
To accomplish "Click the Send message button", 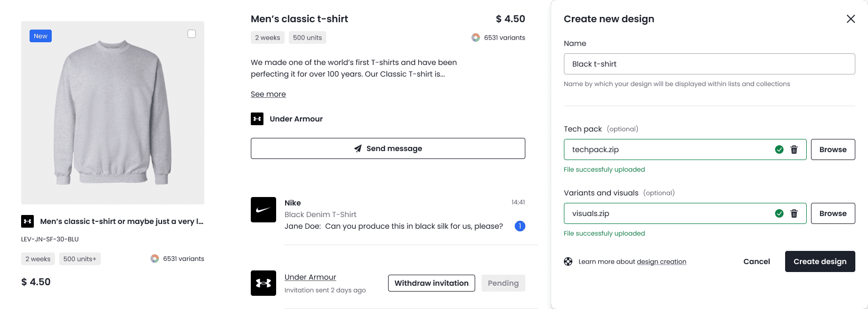I will pos(388,148).
